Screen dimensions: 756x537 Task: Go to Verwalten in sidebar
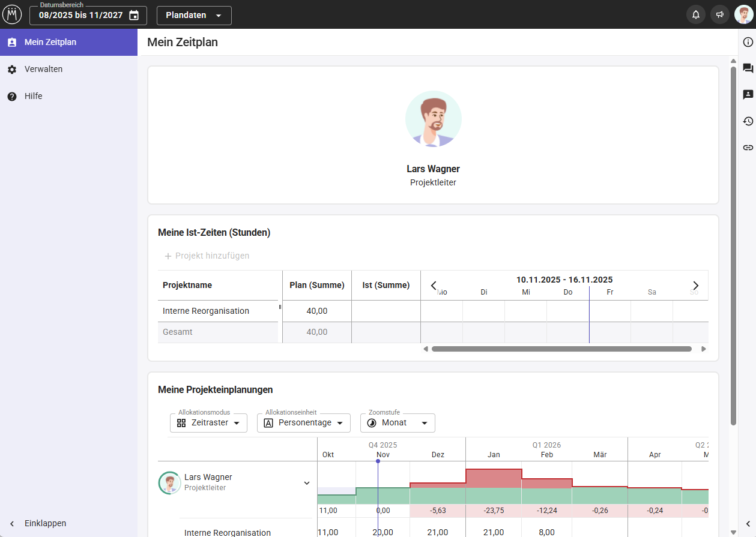pos(43,69)
